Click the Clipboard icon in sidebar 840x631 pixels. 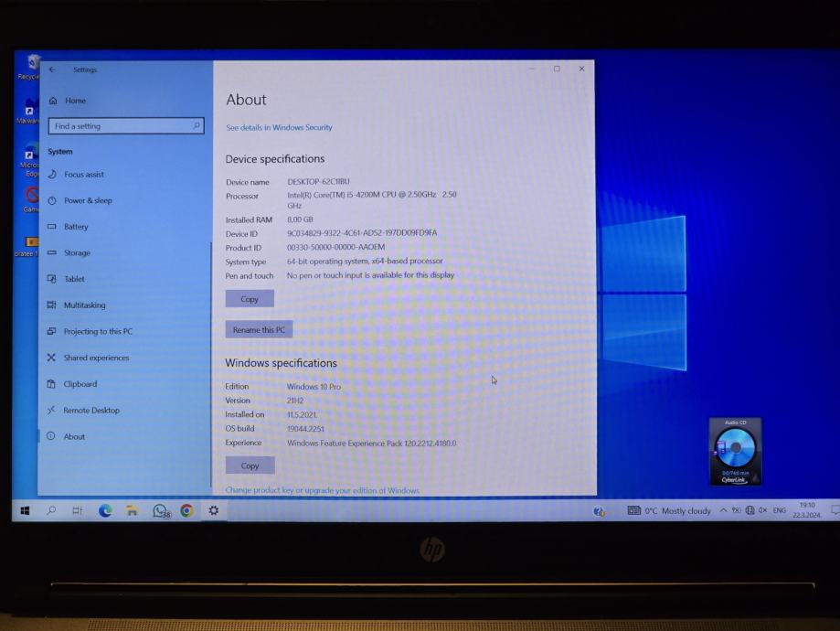pyautogui.click(x=51, y=383)
